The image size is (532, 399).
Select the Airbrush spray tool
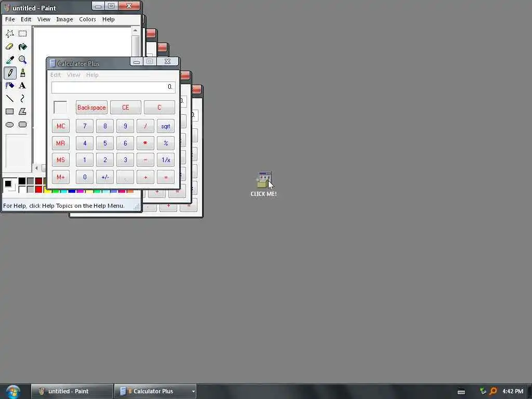[10, 86]
